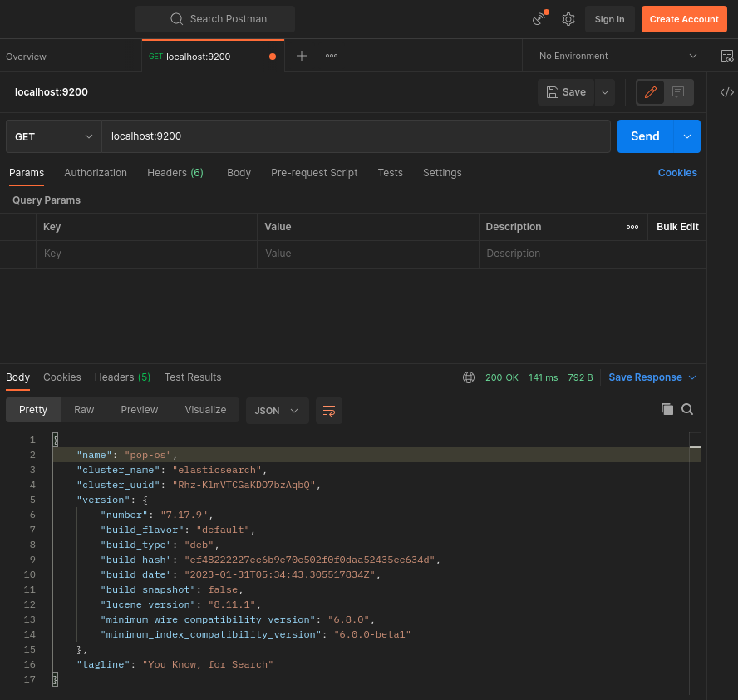738x700 pixels.
Task: Open the GET method dropdown
Action: (x=54, y=136)
